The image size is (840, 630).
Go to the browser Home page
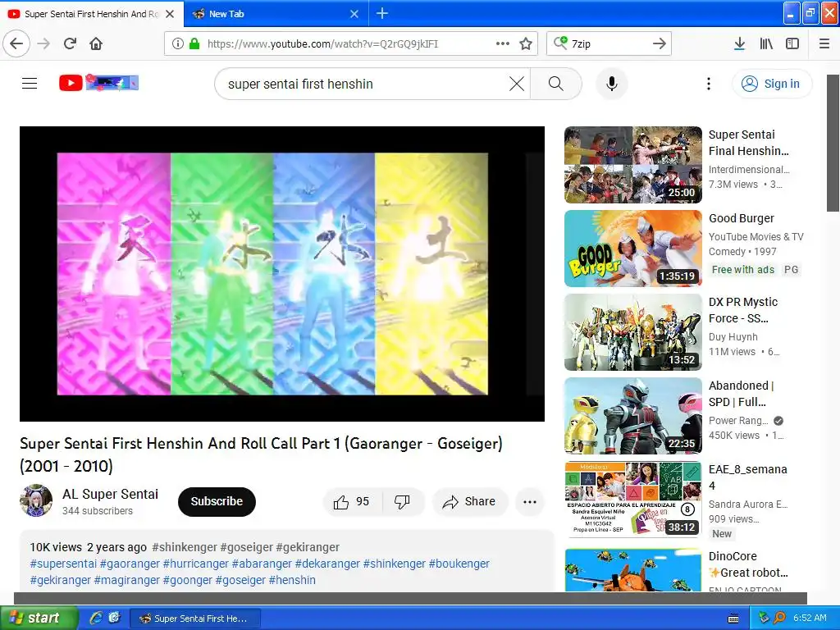click(96, 43)
